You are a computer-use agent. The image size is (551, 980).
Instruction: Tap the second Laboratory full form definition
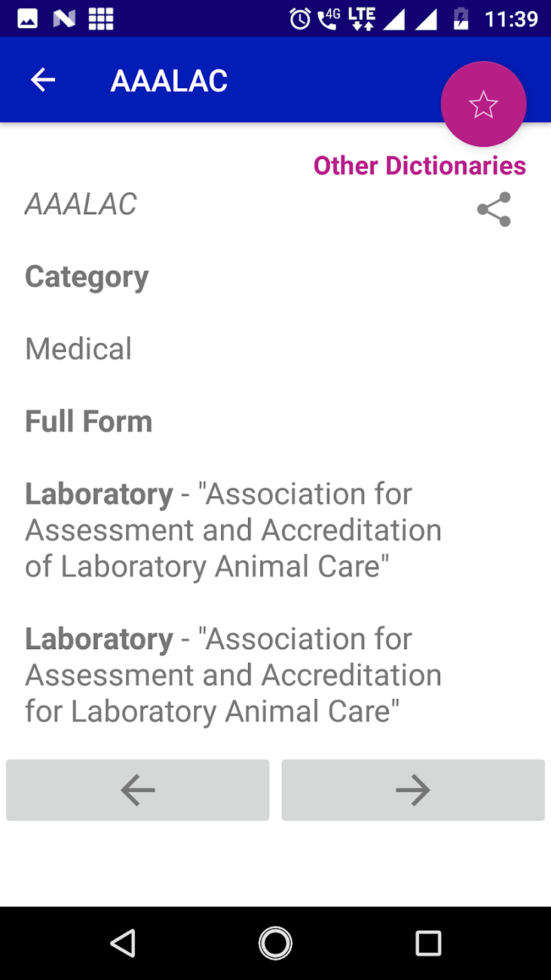click(233, 675)
